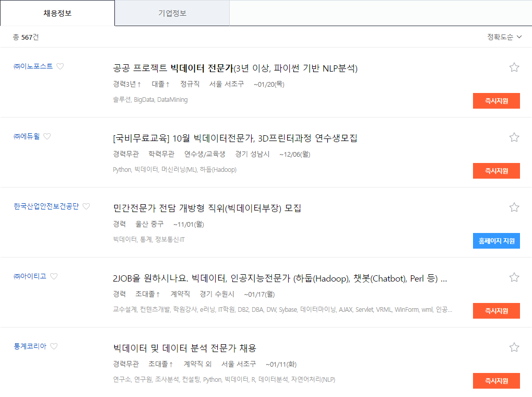Click the star icon on the ㈜아이티고 listing
The image size is (532, 397).
[x=514, y=277]
